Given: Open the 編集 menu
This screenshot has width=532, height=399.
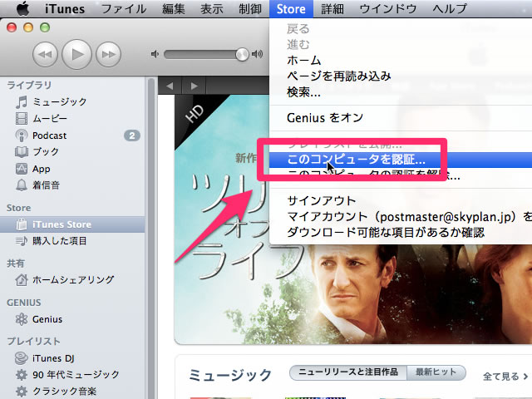Looking at the screenshot, I should pyautogui.click(x=174, y=9).
